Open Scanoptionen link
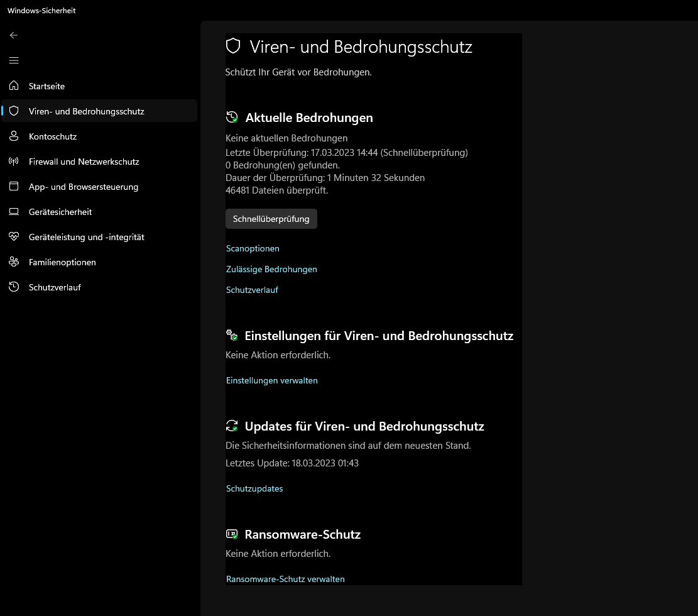Screen dimensions: 698x616 click(x=252, y=248)
